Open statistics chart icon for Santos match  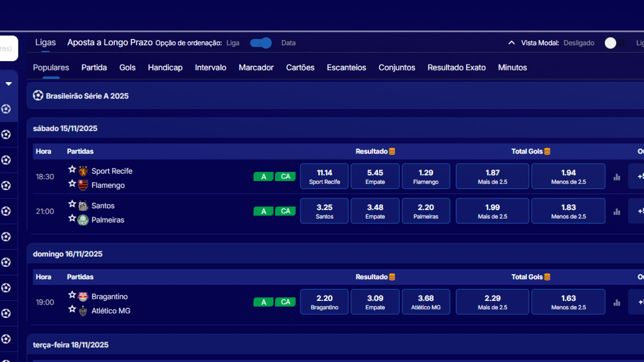pos(617,211)
